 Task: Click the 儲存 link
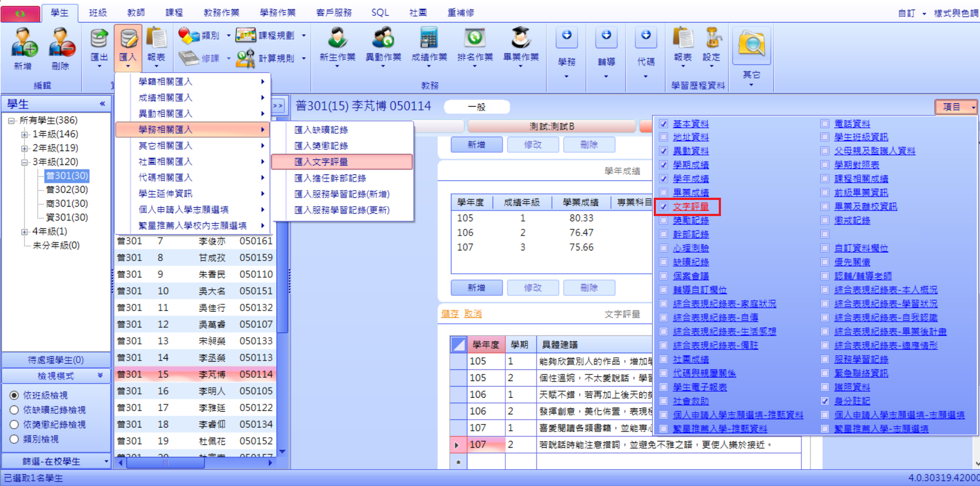coord(450,314)
